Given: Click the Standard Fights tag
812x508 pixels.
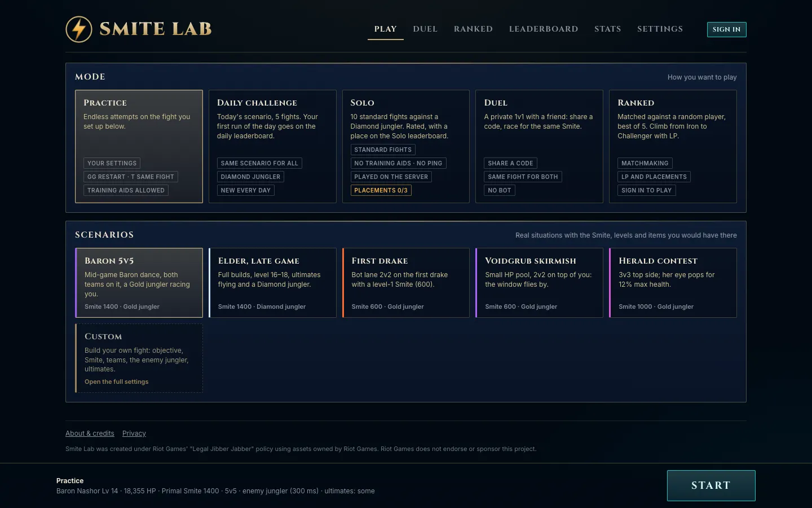Looking at the screenshot, I should click(383, 150).
